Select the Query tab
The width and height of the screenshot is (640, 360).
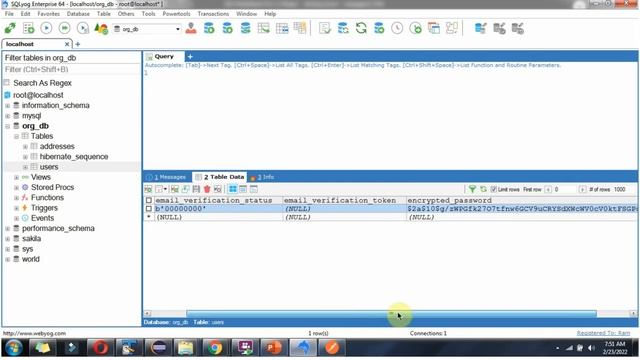pos(164,56)
